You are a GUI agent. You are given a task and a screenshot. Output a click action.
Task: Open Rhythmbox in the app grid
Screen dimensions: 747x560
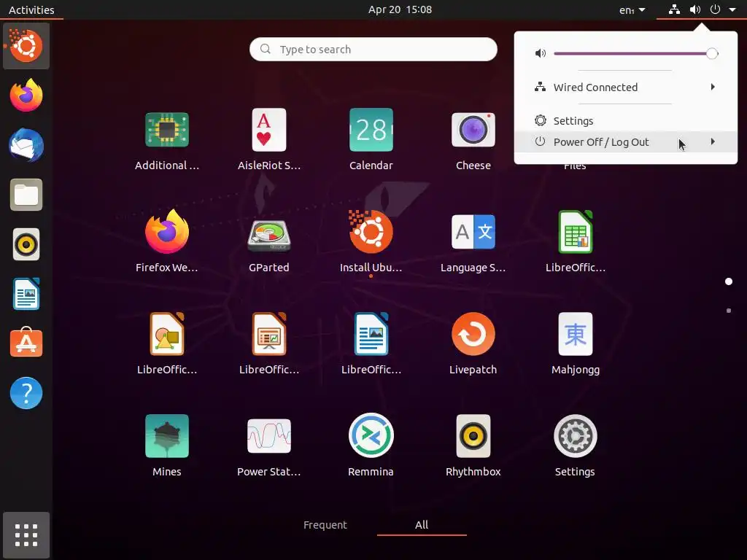pos(473,436)
